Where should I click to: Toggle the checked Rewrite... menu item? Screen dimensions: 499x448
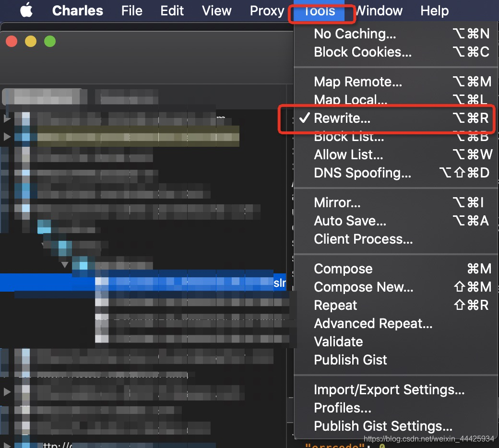[x=396, y=118]
